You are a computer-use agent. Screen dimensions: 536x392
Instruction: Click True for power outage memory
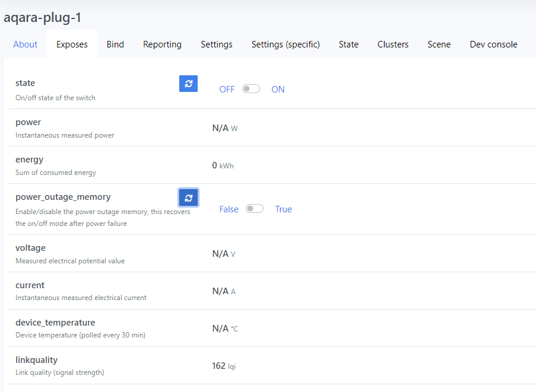[283, 209]
